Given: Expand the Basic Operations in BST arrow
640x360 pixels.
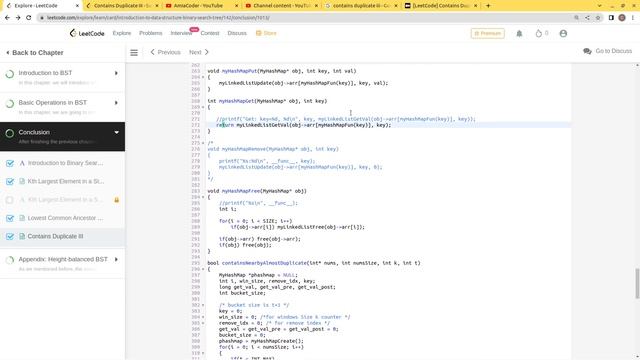Looking at the screenshot, I should (116, 103).
